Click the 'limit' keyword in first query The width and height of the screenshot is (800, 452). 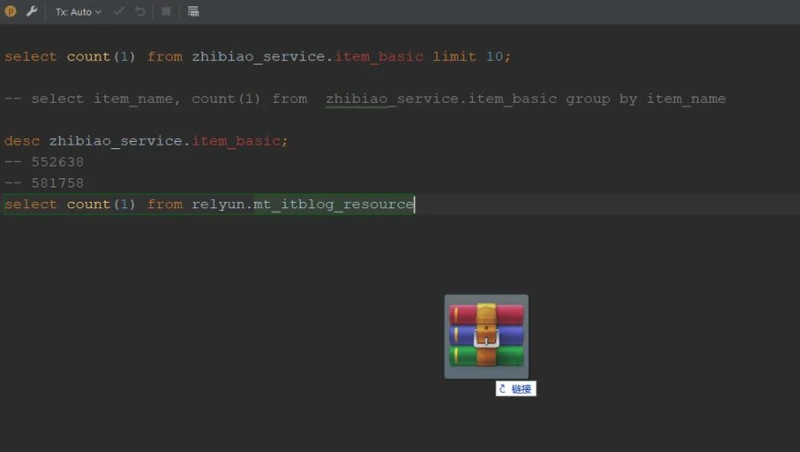pos(454,57)
